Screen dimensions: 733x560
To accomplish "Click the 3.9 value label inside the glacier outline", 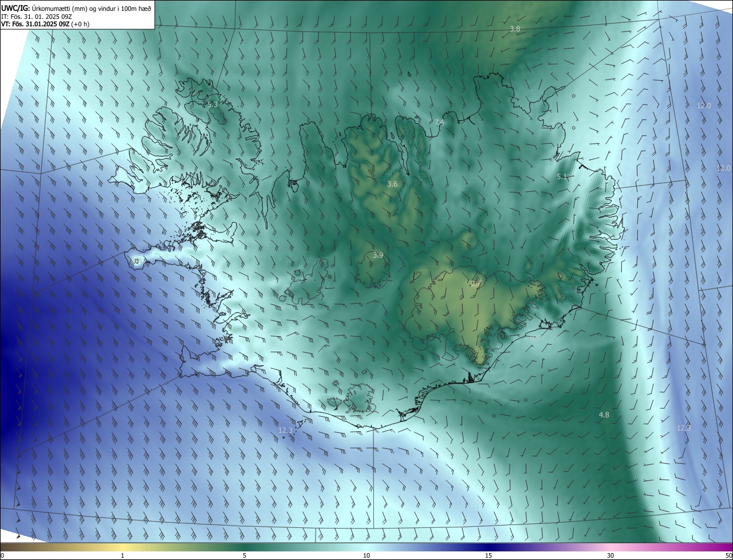I will tap(378, 255).
